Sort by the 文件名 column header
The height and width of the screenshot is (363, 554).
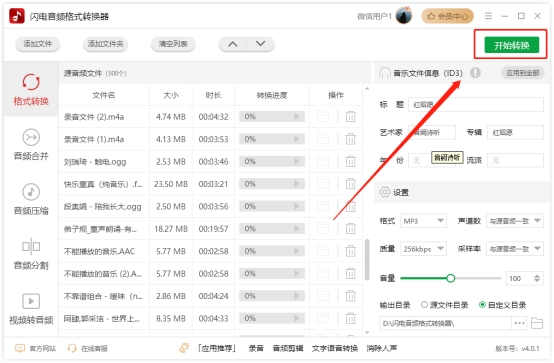click(104, 95)
